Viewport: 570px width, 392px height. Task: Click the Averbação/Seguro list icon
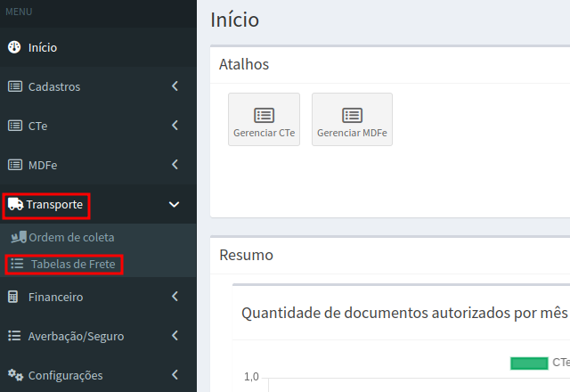14,336
